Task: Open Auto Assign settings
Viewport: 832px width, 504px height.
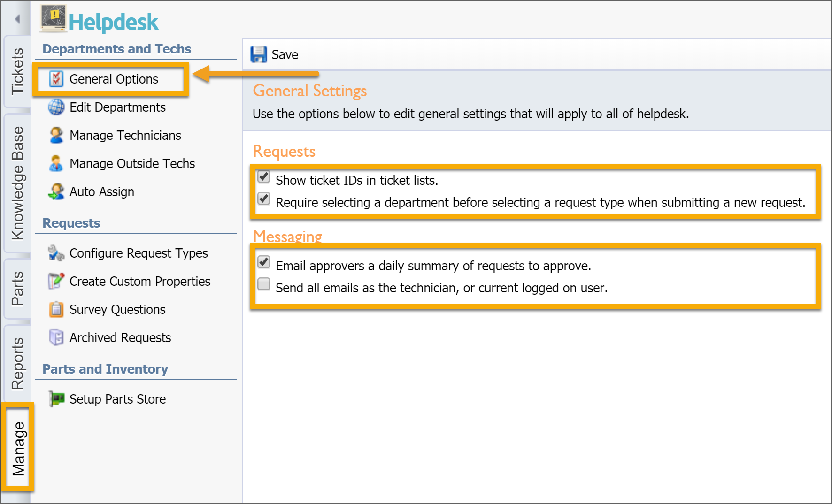Action: click(x=102, y=192)
